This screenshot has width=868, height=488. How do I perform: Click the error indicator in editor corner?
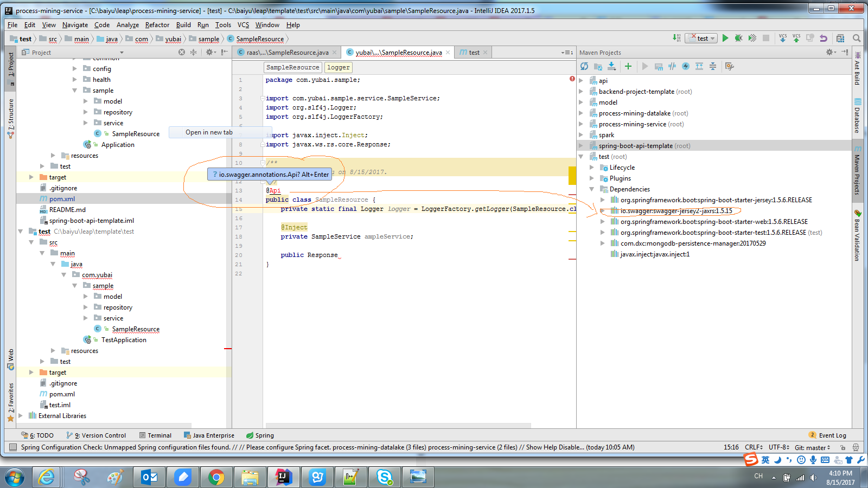572,79
